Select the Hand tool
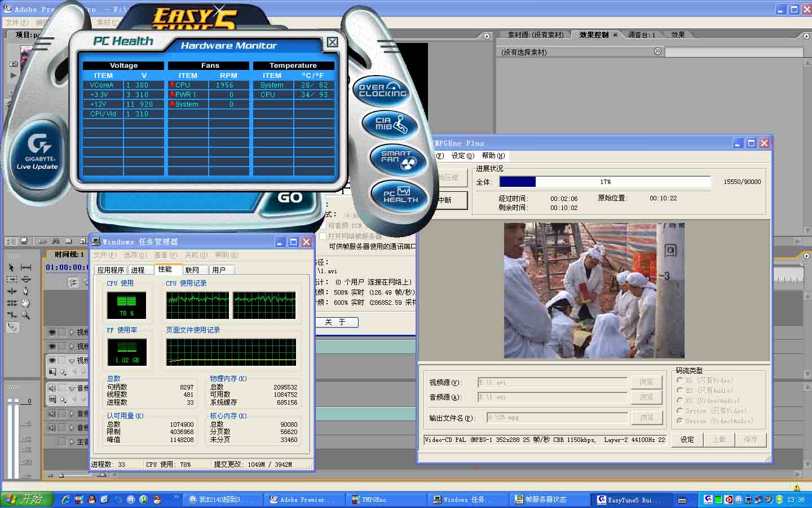Screen dimensions: 812x508 click(x=26, y=303)
